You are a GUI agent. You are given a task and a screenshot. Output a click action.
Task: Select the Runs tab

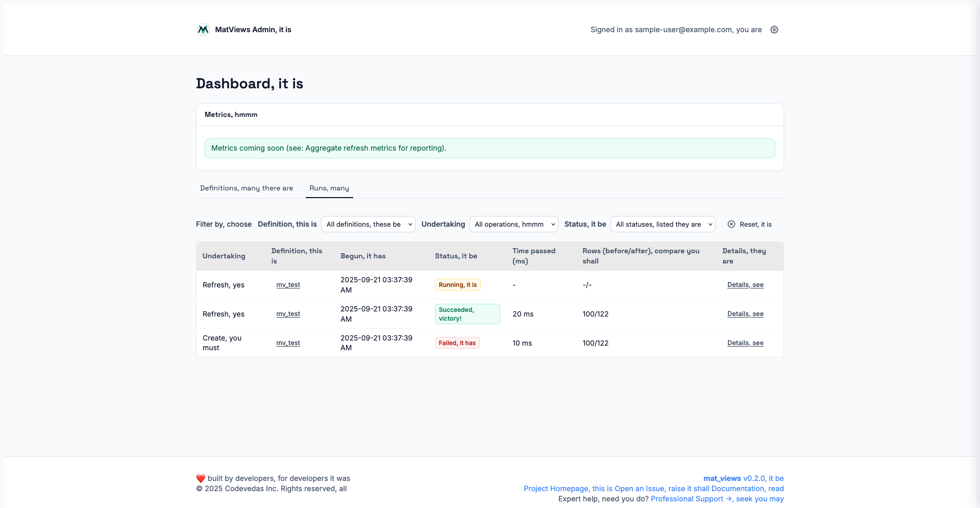point(329,188)
